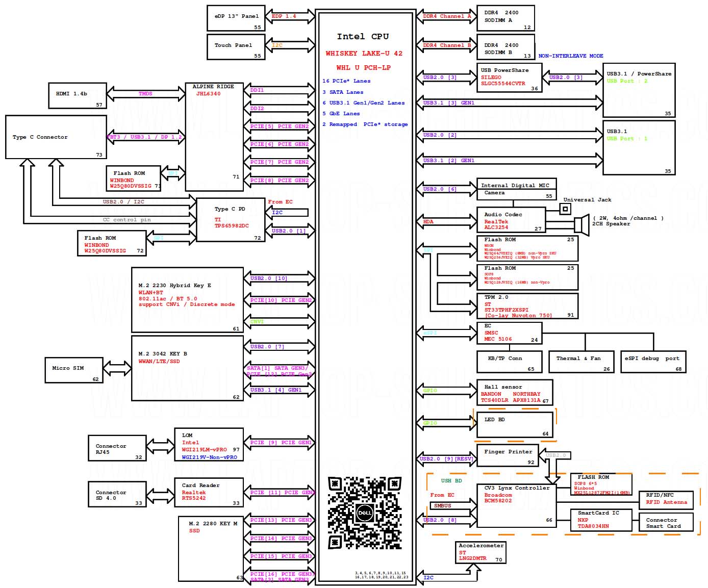Click the HDA bus label
The height and width of the screenshot is (588, 708).
point(428,222)
